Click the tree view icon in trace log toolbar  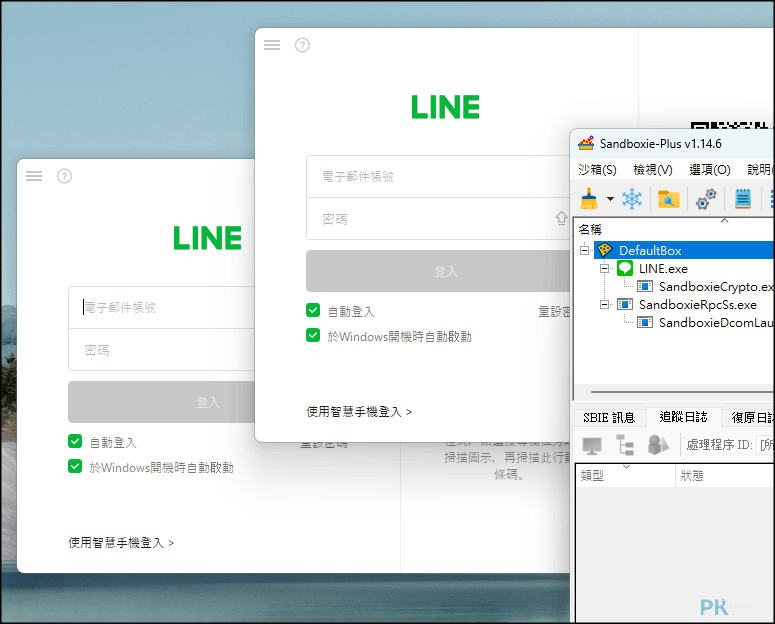tap(625, 445)
